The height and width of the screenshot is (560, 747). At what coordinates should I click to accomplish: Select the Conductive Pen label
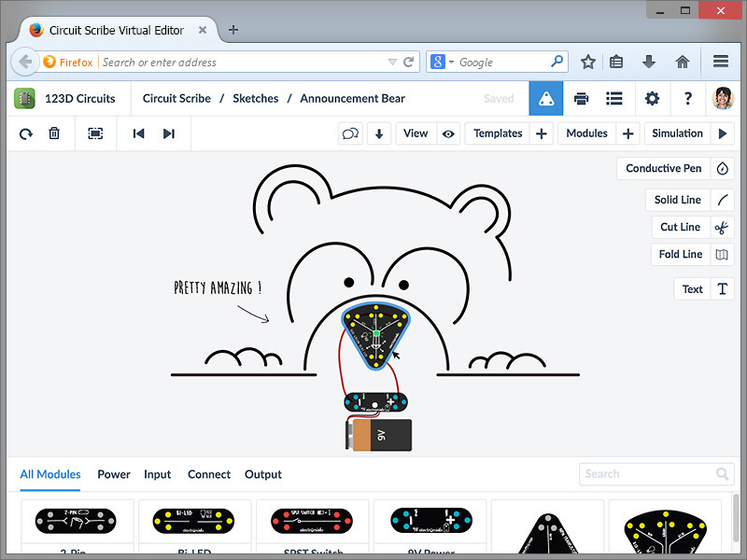point(664,169)
